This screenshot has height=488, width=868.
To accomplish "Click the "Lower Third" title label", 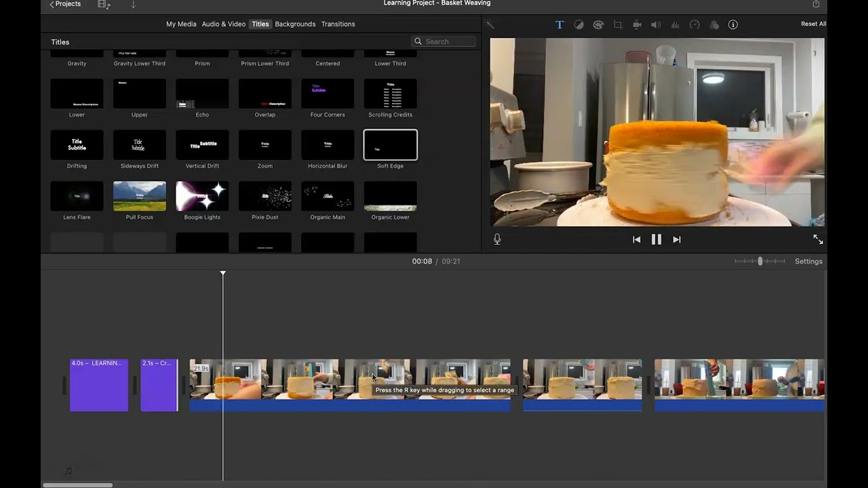I will [x=391, y=64].
